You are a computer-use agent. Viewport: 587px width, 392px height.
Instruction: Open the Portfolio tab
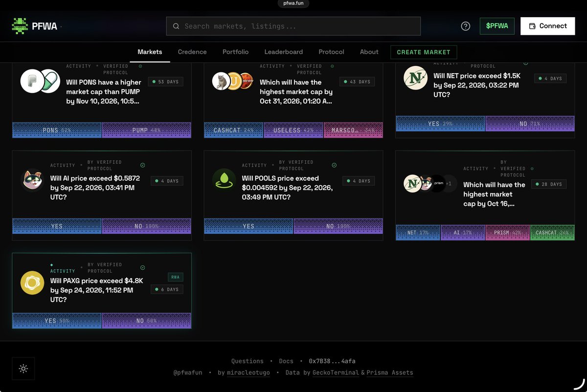click(x=235, y=52)
